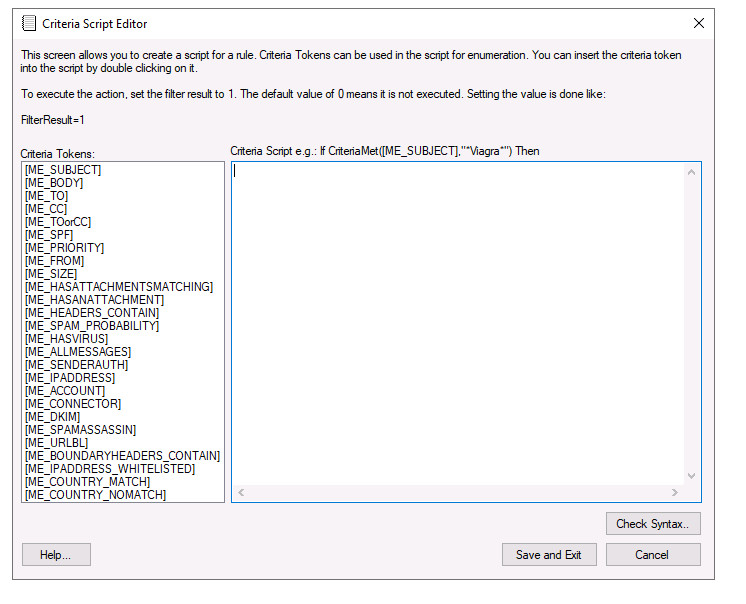Select the [ME_BODY] token in list

(x=54, y=183)
